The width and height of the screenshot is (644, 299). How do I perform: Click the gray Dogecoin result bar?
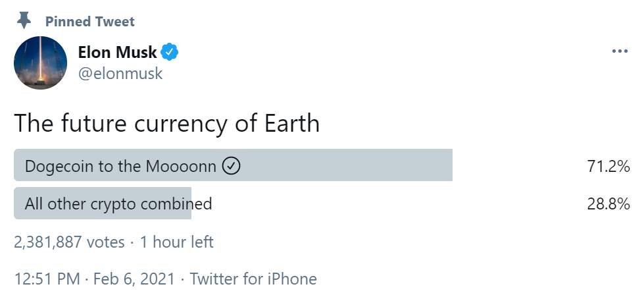pos(234,165)
